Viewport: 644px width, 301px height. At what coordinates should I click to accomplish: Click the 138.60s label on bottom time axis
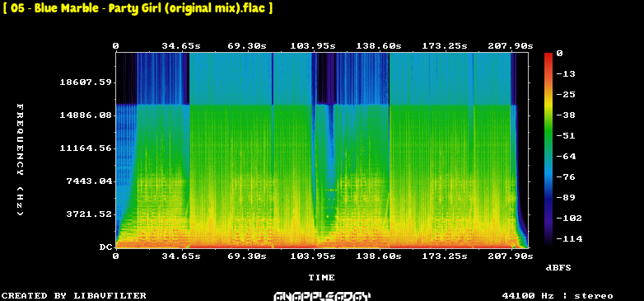point(379,256)
